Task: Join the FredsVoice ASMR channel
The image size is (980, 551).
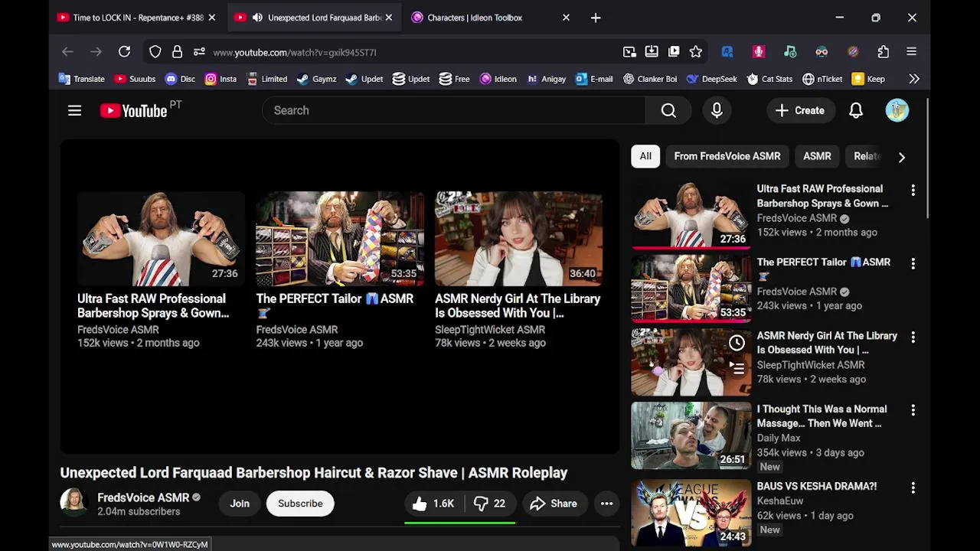Action: (240, 504)
